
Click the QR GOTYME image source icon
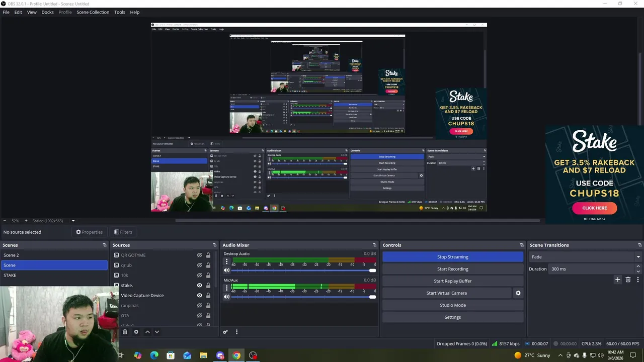[x=116, y=255]
